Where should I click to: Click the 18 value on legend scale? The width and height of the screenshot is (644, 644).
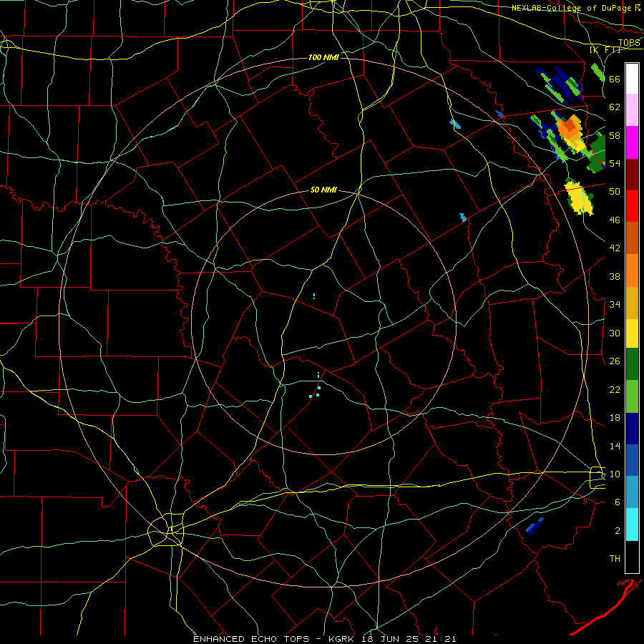615,418
